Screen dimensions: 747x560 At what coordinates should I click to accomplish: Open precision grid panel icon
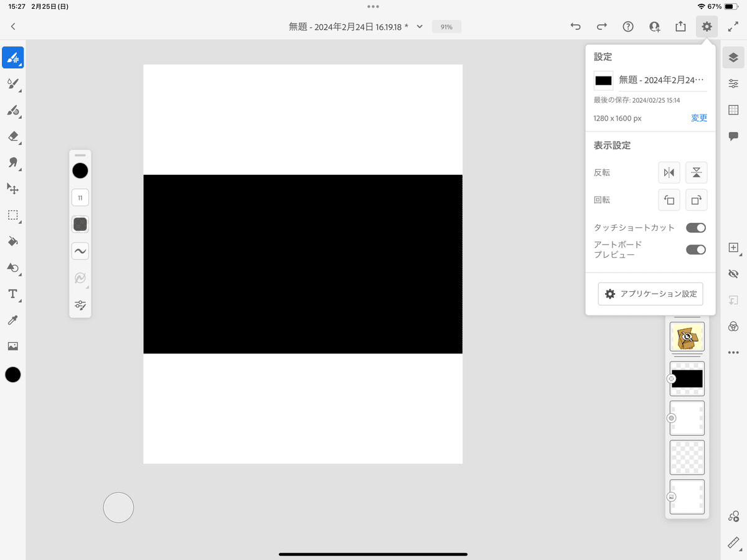pyautogui.click(x=733, y=110)
